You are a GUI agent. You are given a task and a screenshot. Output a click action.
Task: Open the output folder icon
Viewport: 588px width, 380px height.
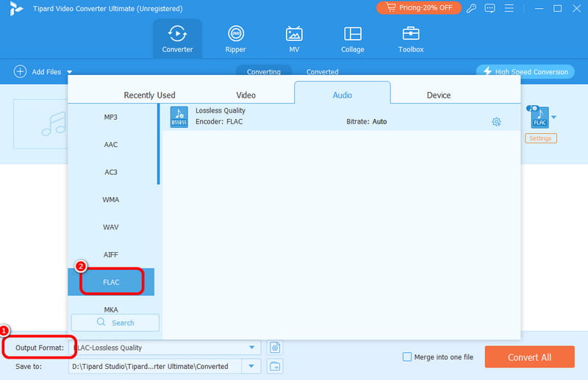coord(275,366)
